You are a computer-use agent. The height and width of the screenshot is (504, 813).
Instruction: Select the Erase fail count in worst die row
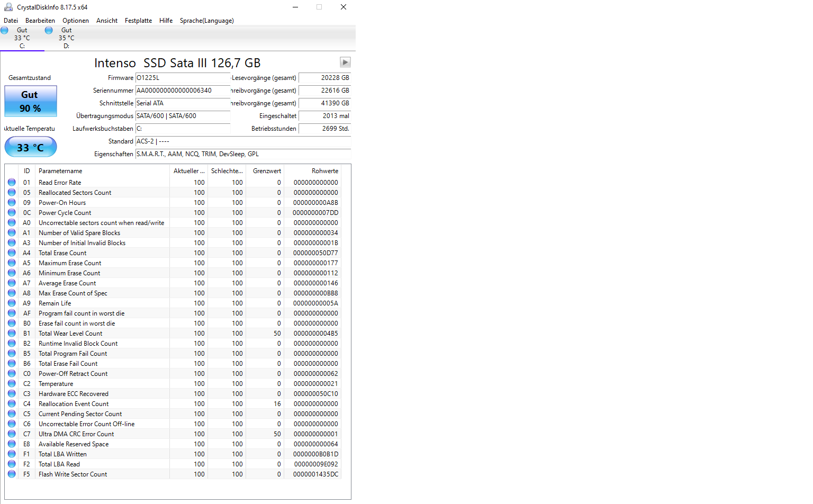pyautogui.click(x=174, y=323)
